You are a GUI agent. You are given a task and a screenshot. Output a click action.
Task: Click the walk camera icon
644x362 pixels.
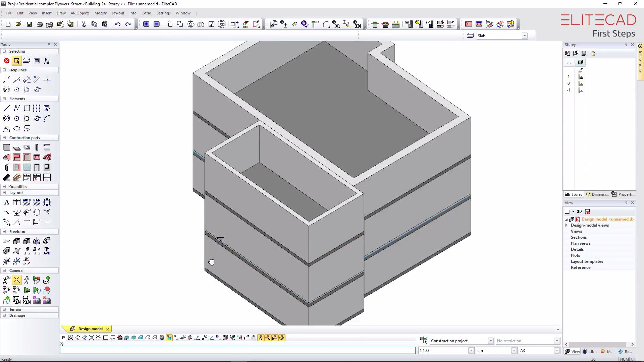pos(27,280)
